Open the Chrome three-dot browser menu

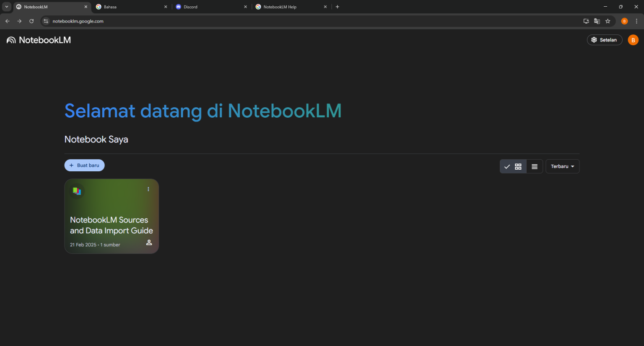click(636, 21)
